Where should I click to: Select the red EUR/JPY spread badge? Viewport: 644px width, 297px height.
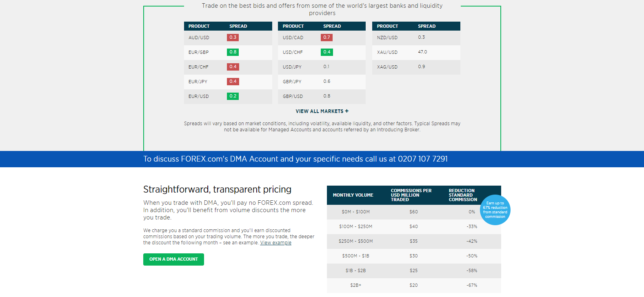click(233, 82)
